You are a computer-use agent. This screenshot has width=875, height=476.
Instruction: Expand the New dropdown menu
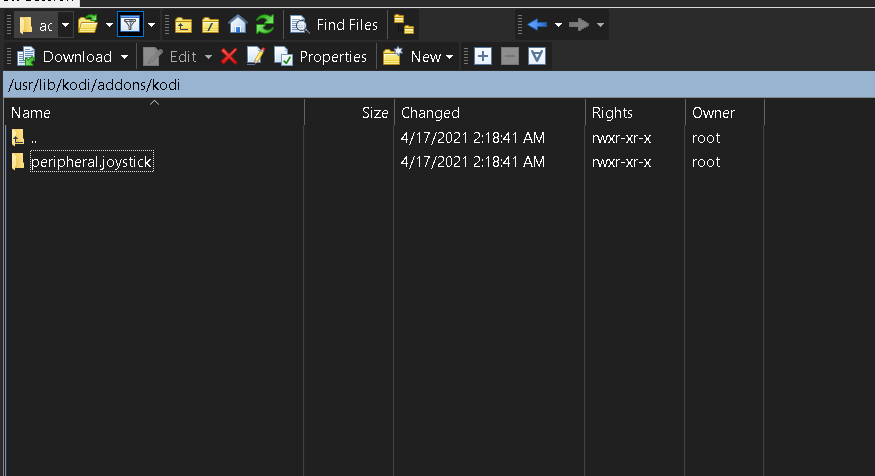coord(449,57)
